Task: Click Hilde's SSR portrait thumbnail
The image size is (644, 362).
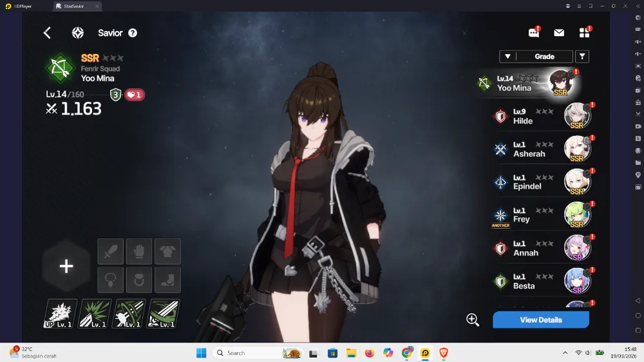Action: [x=577, y=116]
